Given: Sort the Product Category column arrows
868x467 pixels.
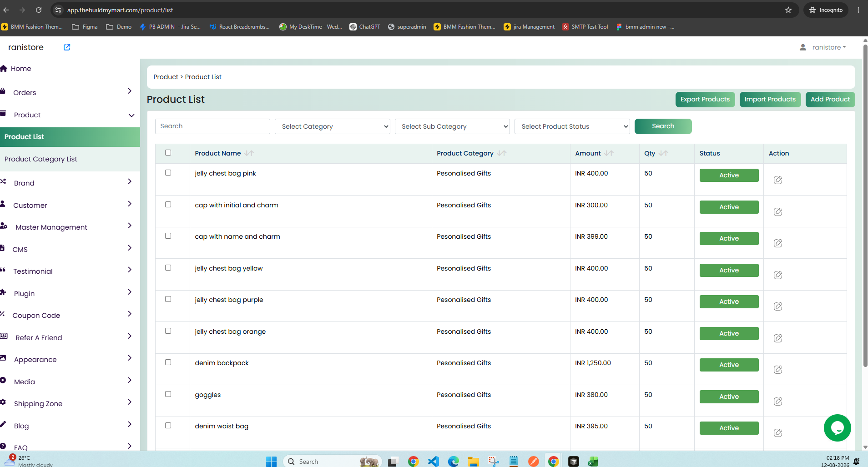Looking at the screenshot, I should (x=502, y=153).
